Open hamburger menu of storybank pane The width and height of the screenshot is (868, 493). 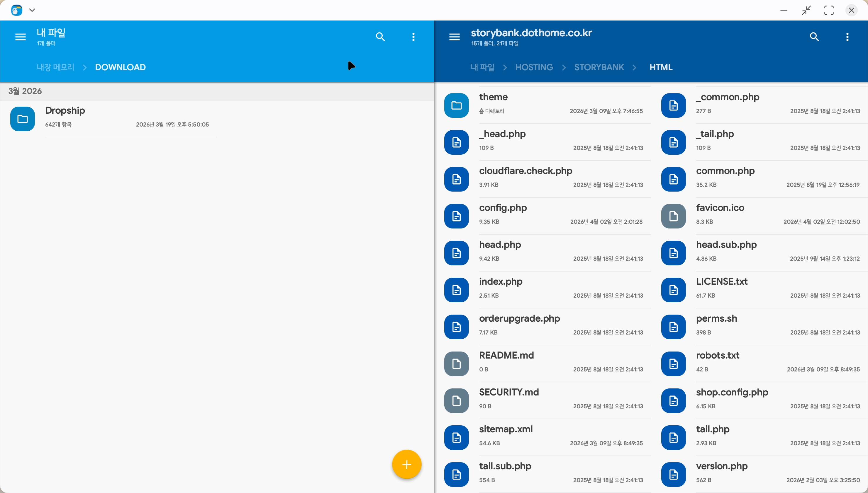[x=454, y=37]
